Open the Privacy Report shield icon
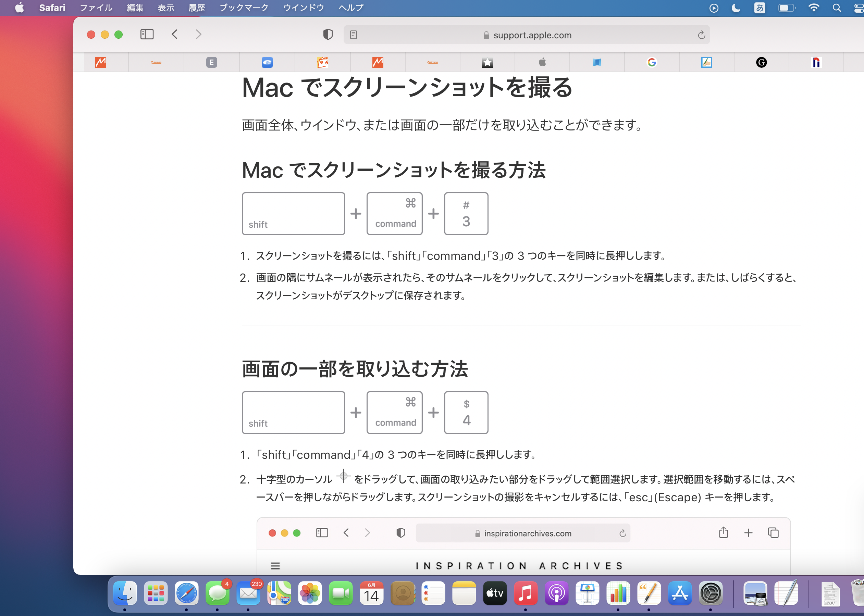Viewport: 864px width, 616px height. click(328, 35)
